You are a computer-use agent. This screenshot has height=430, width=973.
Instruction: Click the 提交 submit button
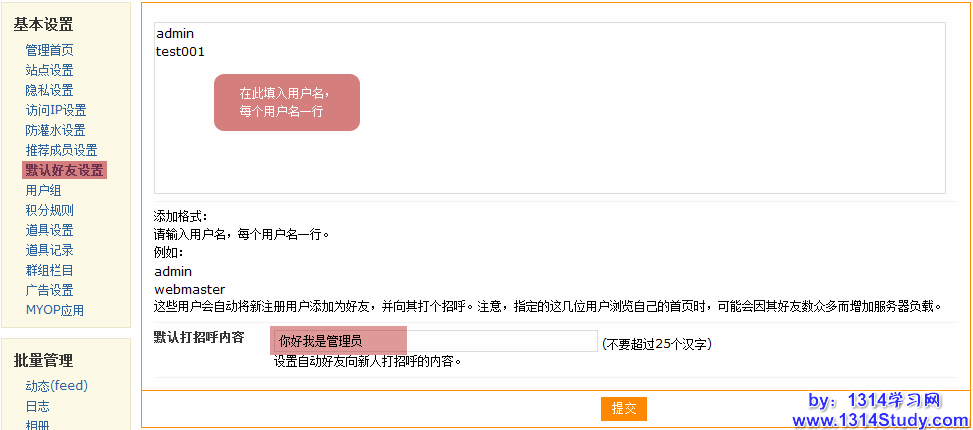tap(624, 408)
